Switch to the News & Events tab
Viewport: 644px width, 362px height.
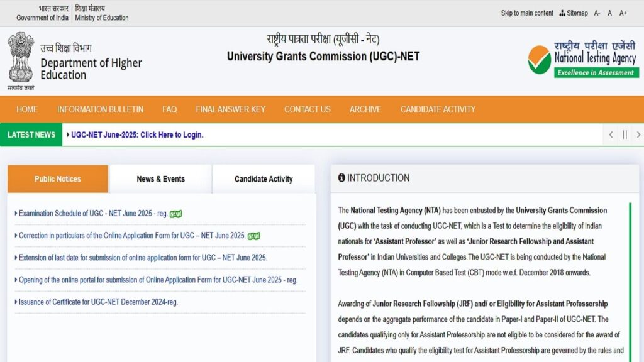point(160,179)
